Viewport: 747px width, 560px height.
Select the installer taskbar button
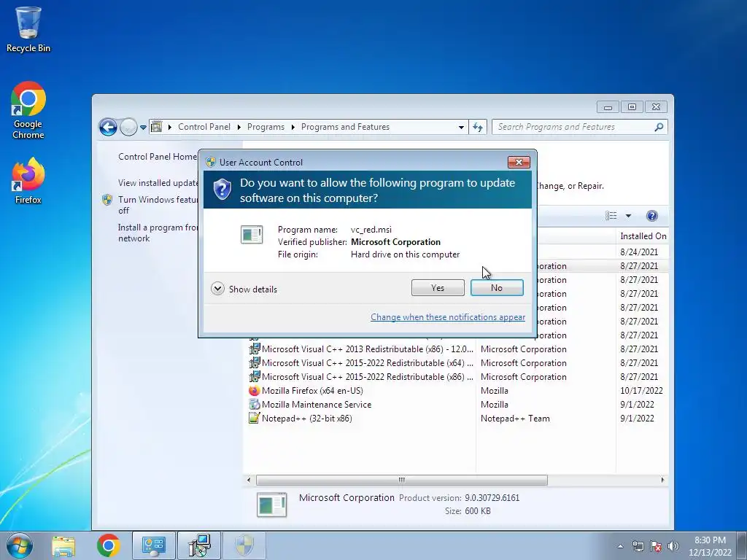pos(199,545)
